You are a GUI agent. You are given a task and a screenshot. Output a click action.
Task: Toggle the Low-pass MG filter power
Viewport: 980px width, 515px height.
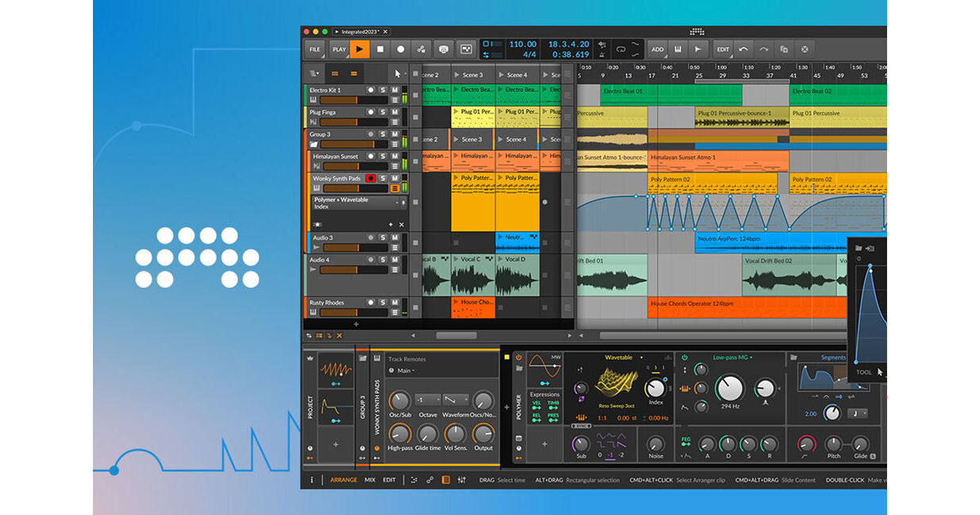pyautogui.click(x=685, y=358)
